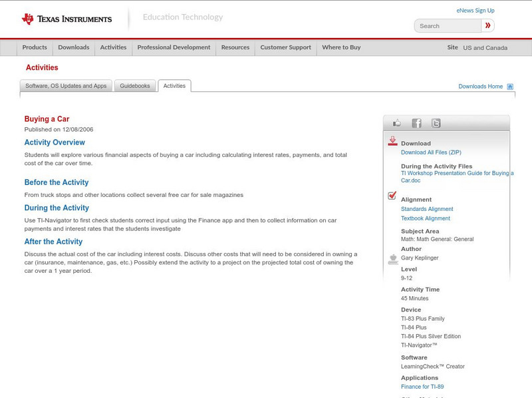The height and width of the screenshot is (398, 532).
Task: Click the 9-12 level value
Action: pyautogui.click(x=406, y=278)
